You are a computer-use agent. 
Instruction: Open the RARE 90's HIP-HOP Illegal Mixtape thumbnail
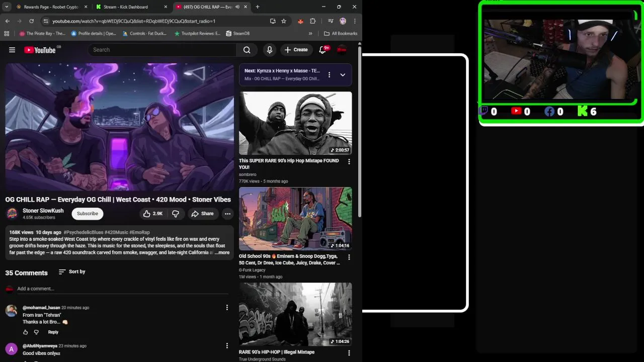295,314
